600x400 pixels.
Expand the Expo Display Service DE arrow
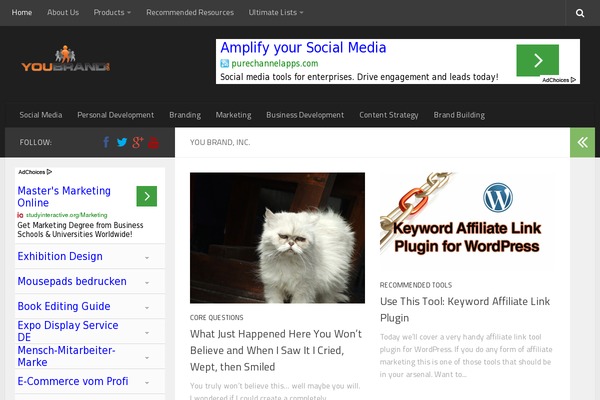147,333
